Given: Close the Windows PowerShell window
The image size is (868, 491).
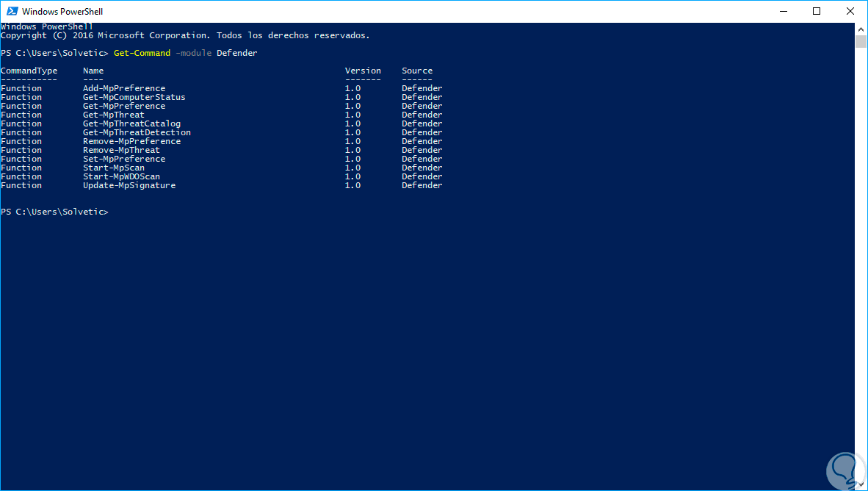Looking at the screenshot, I should coord(850,11).
